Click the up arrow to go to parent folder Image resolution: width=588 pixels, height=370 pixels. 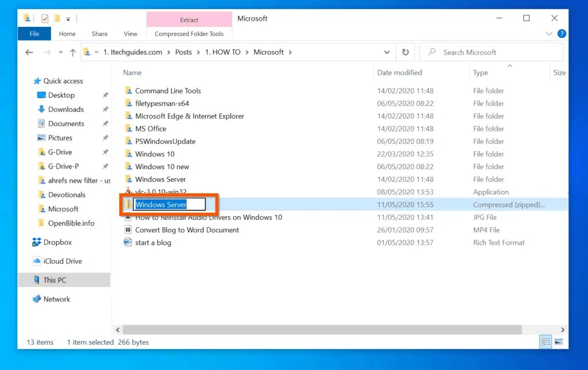[x=72, y=52]
